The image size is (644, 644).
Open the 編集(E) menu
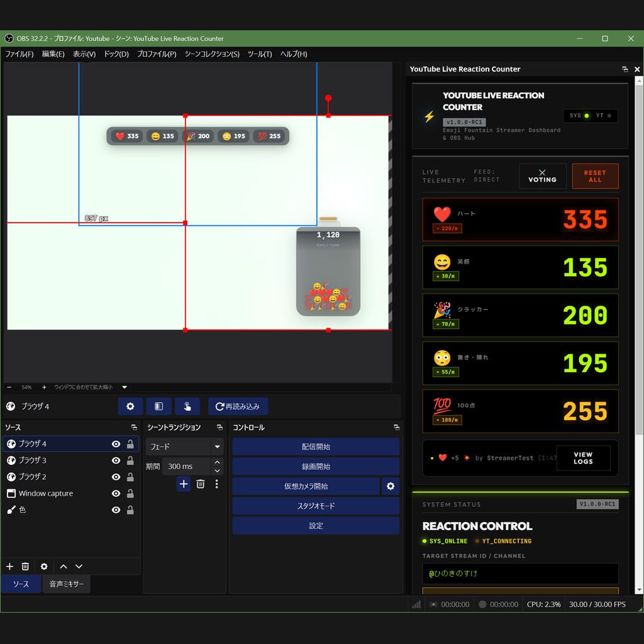53,54
